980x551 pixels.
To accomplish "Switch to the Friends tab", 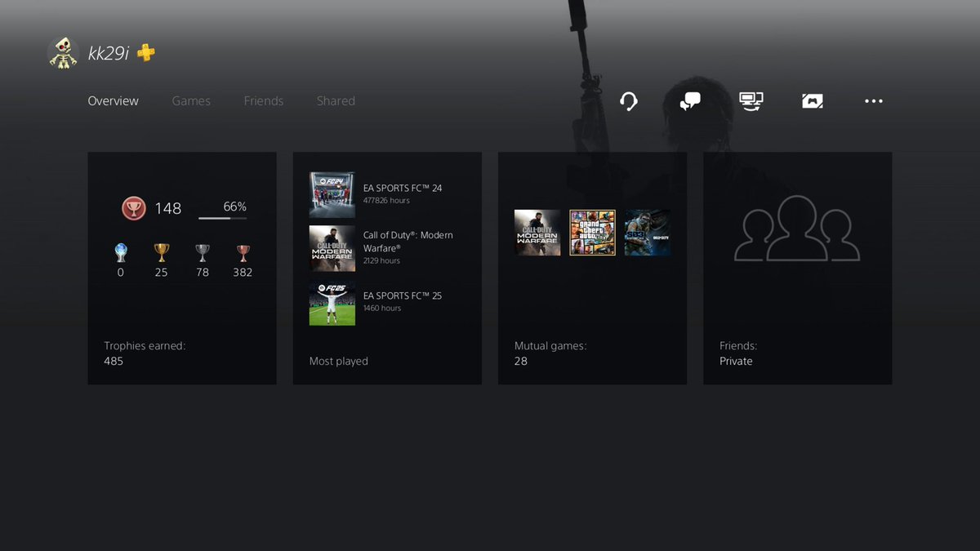I will [264, 101].
